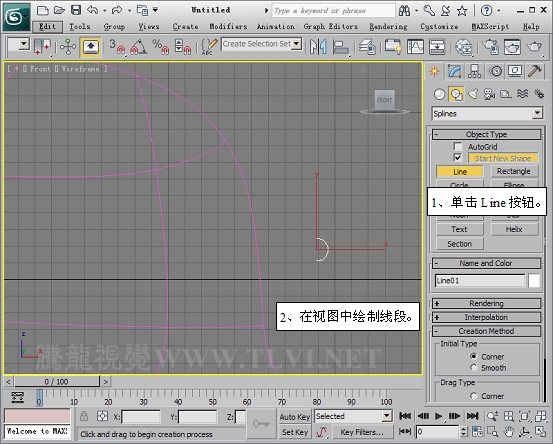Select the Cameras category icon

click(489, 94)
